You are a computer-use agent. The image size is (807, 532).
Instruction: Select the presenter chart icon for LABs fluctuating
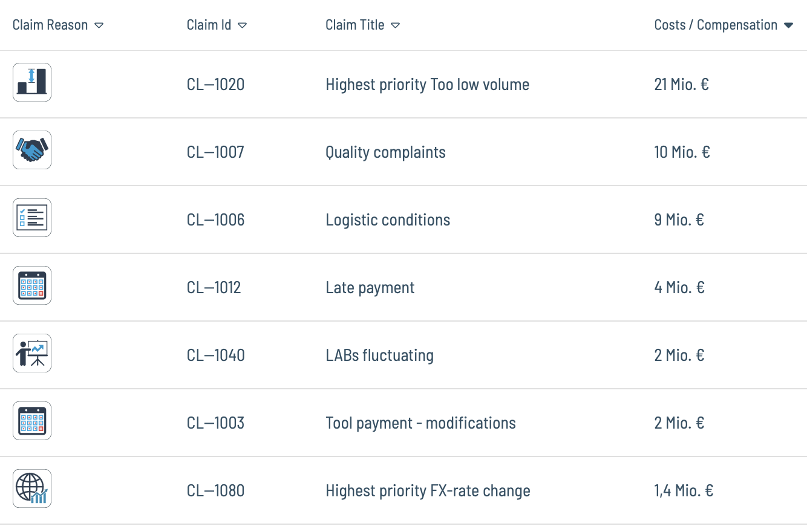[32, 353]
